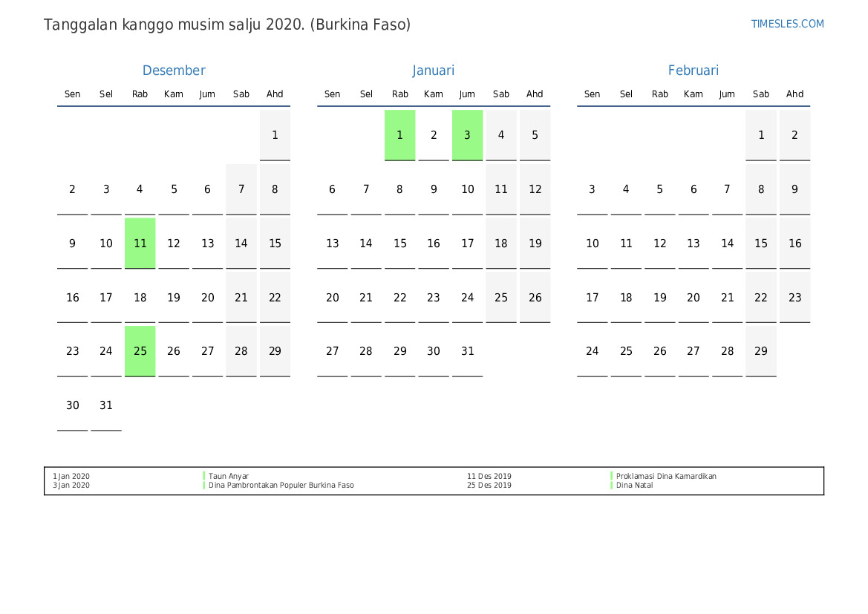This screenshot has height=614, width=868.
Task: Click 29 in the Februari calendar
Action: coord(761,351)
